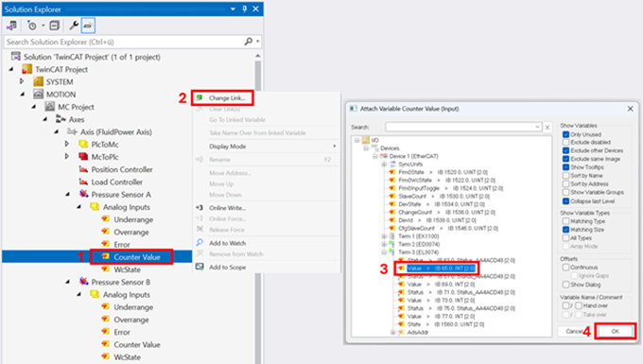This screenshot has width=643, height=364.
Task: Click the Pressure Sensor A icon
Action: click(x=83, y=194)
